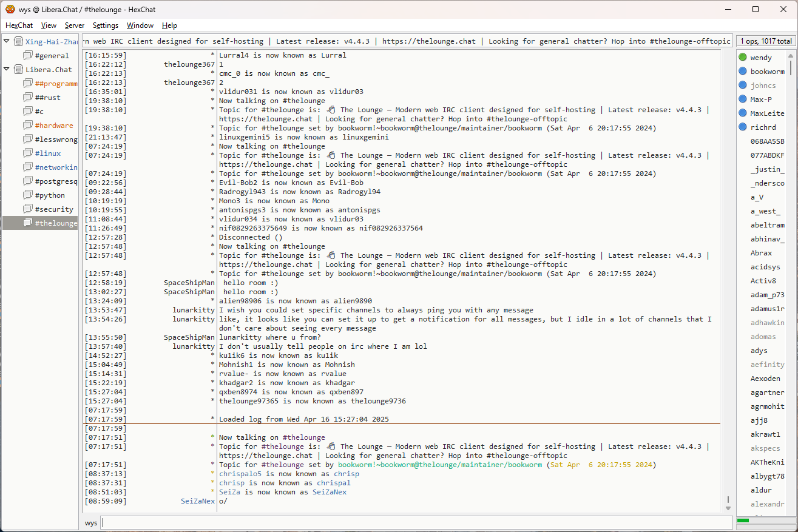Click the chat area's vertical scrollbar
The image size is (798, 532).
click(728, 279)
